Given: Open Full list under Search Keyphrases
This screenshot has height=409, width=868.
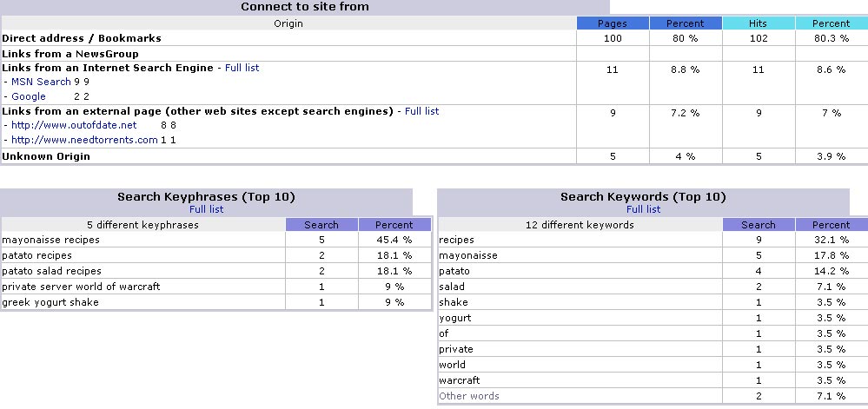Looking at the screenshot, I should pos(207,209).
